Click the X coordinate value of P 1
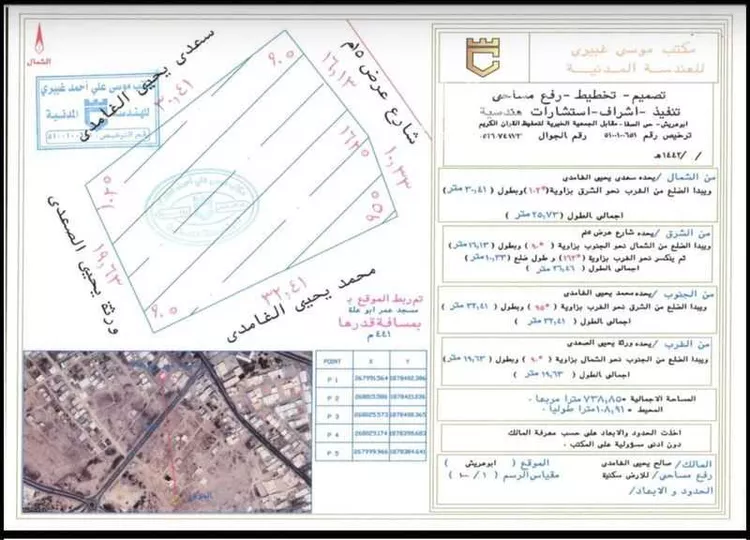 pos(371,378)
